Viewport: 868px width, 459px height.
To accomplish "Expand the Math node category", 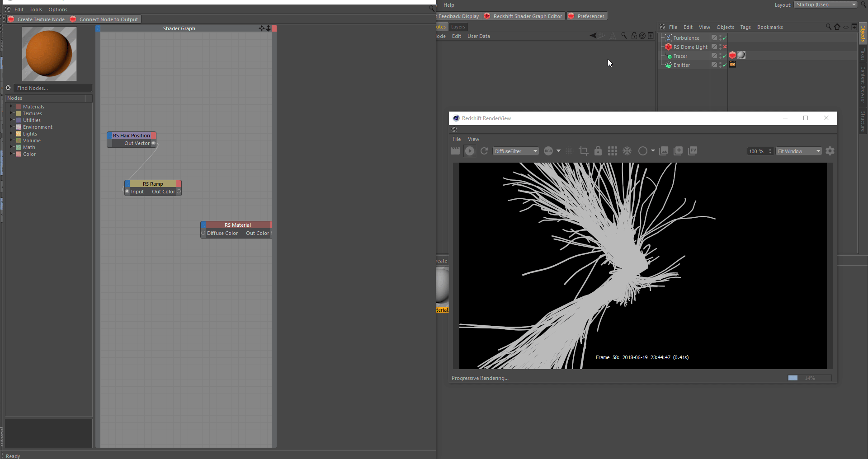I will (12, 147).
